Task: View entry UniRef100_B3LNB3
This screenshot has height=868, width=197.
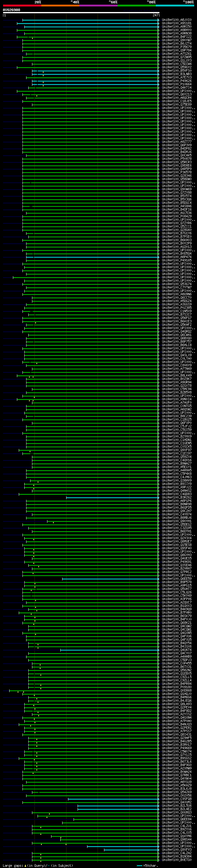Action: tap(177, 74)
